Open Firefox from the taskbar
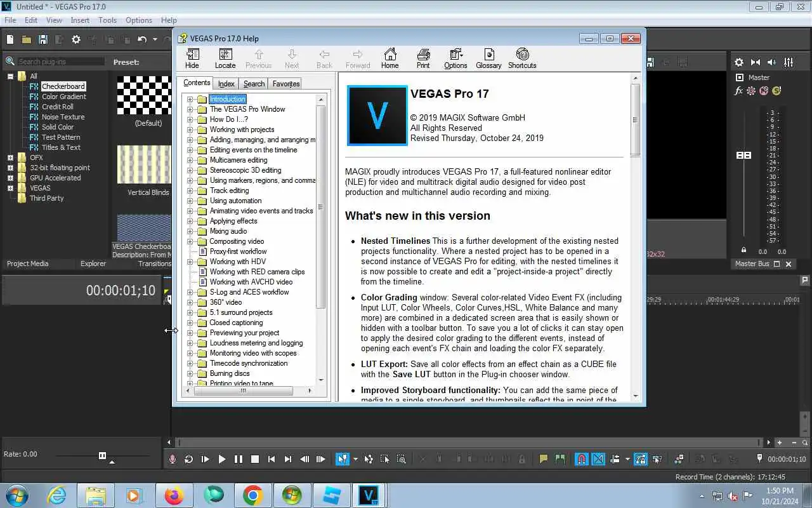The width and height of the screenshot is (812, 508). (174, 495)
